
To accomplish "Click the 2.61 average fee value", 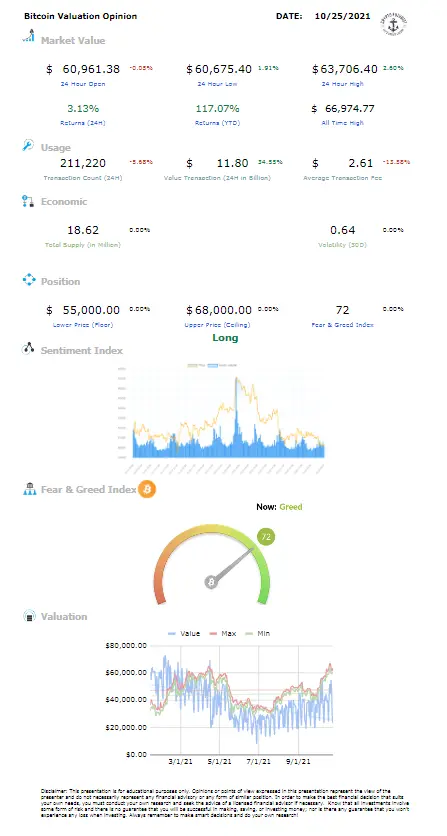I will pyautogui.click(x=363, y=163).
